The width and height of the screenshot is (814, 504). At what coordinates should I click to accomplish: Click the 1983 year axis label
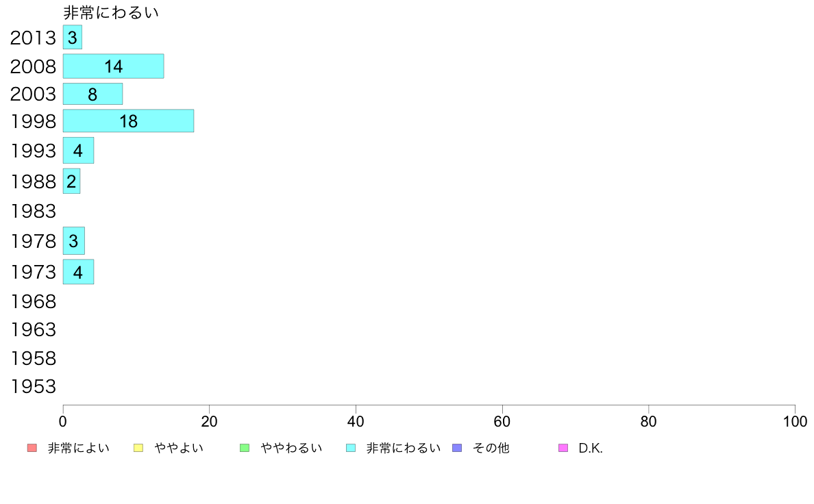coord(33,211)
